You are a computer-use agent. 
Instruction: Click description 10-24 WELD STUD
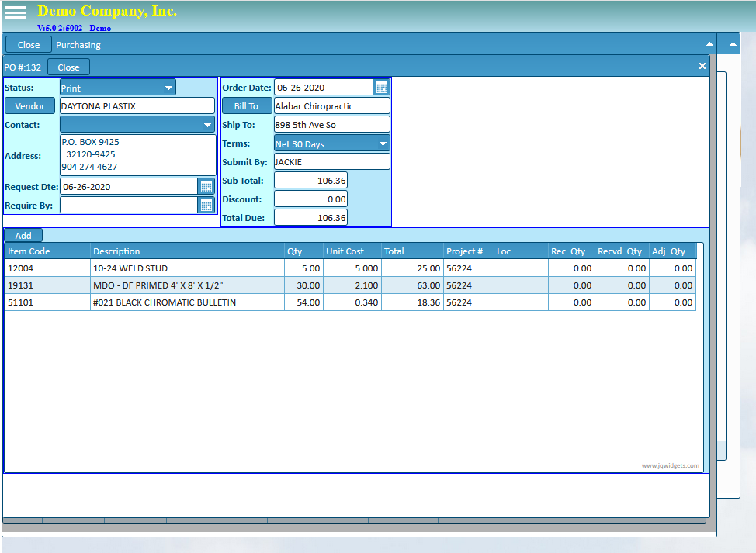point(187,268)
